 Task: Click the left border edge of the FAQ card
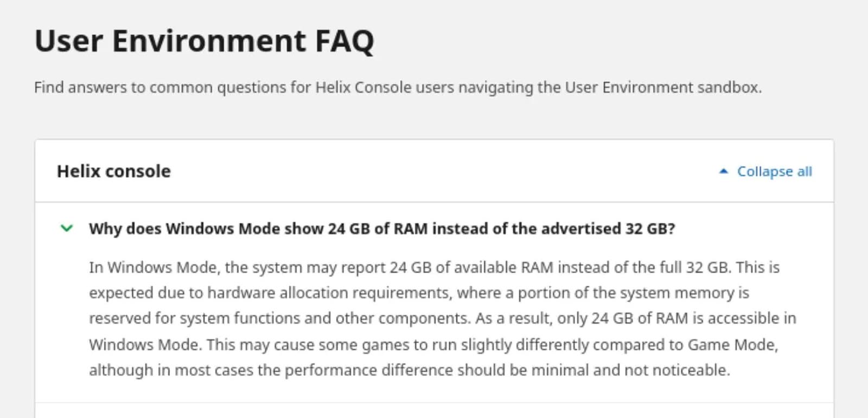coord(36,271)
